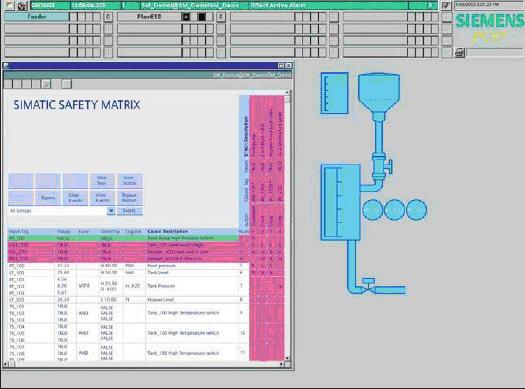Click the Clear Events button

pyautogui.click(x=75, y=198)
